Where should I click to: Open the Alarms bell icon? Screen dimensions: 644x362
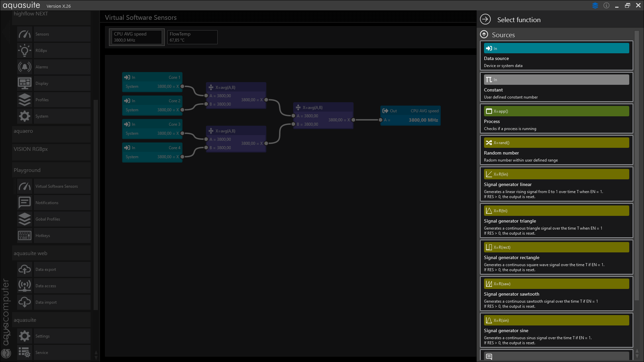coord(24,67)
